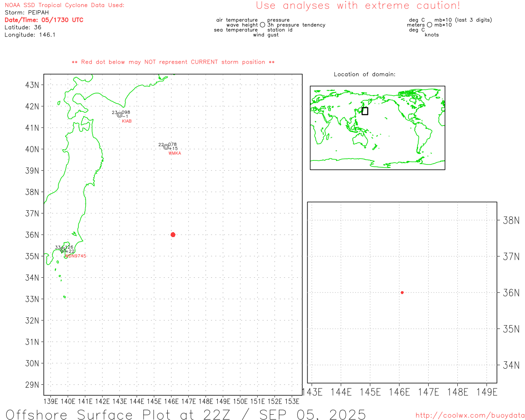Click the 34N label on zoomed inset map

(511, 365)
